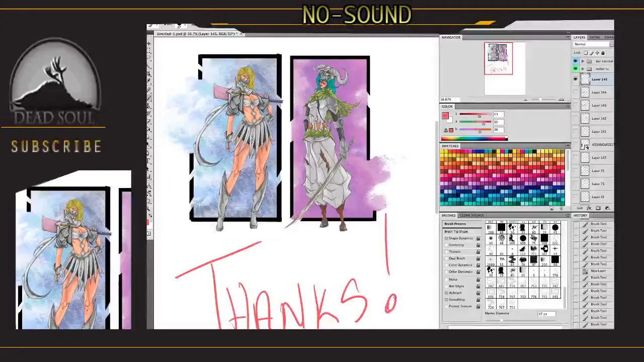644x362 pixels.
Task: Select the Layers tab
Action: click(579, 37)
